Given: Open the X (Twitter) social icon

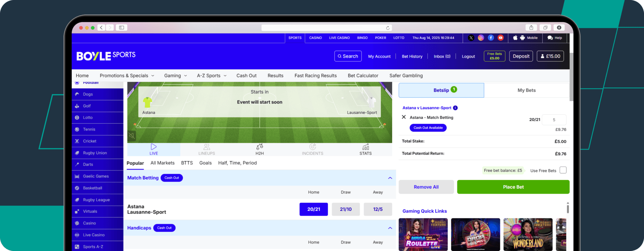Looking at the screenshot, I should 471,38.
